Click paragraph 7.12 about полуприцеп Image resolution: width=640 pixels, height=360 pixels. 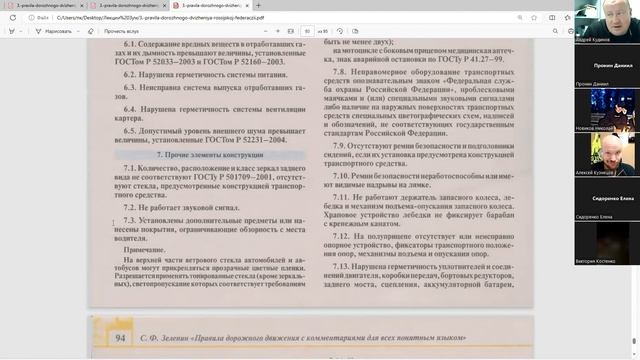click(x=419, y=245)
